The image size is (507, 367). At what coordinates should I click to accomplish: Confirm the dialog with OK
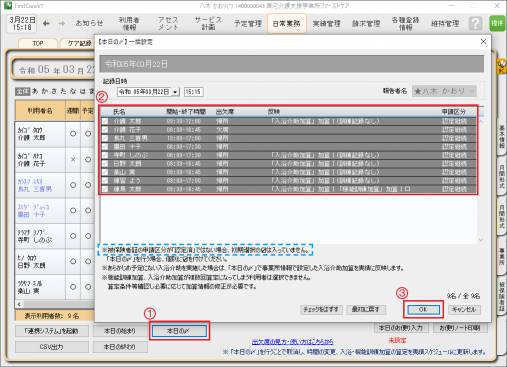423,310
